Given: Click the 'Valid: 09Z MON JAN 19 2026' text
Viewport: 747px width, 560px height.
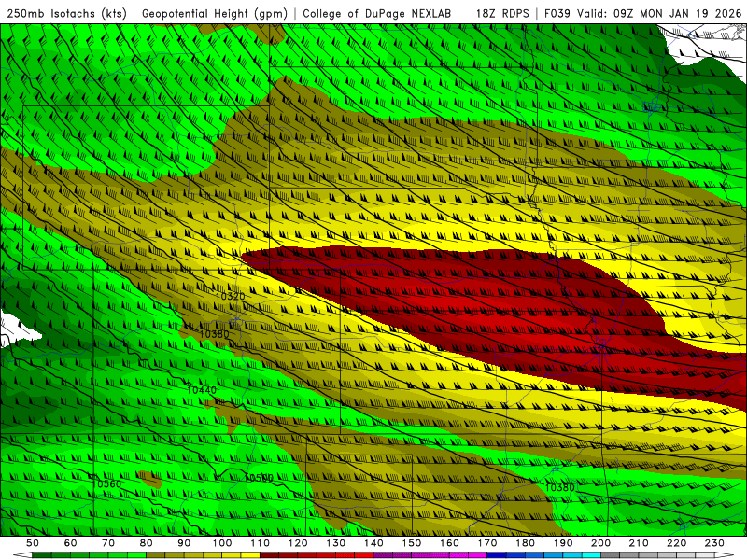Looking at the screenshot, I should [x=660, y=13].
